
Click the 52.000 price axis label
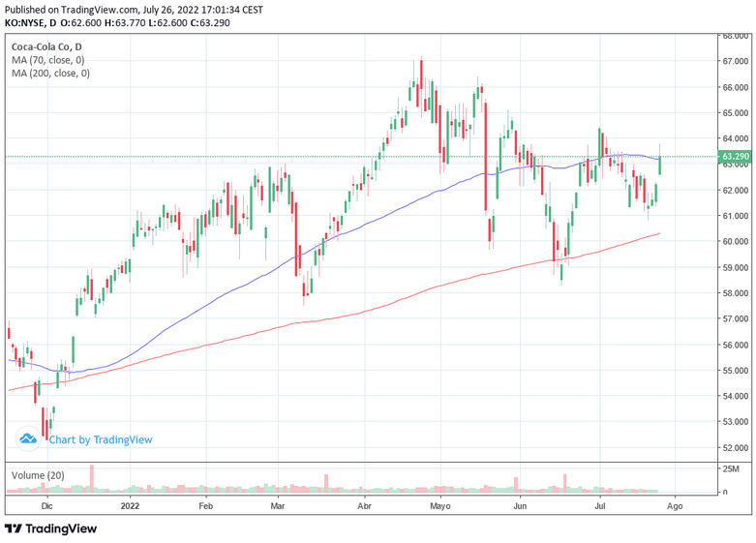[x=736, y=447]
